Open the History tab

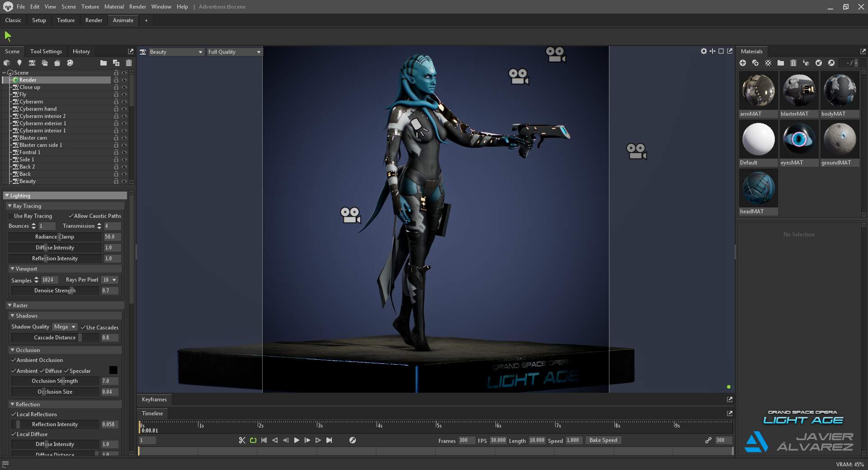coord(81,52)
